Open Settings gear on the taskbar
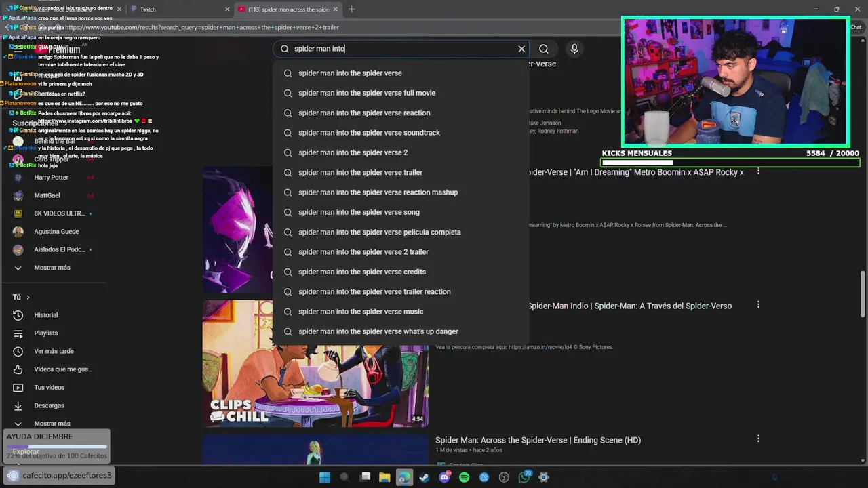Image resolution: width=868 pixels, height=488 pixels. coord(544,477)
